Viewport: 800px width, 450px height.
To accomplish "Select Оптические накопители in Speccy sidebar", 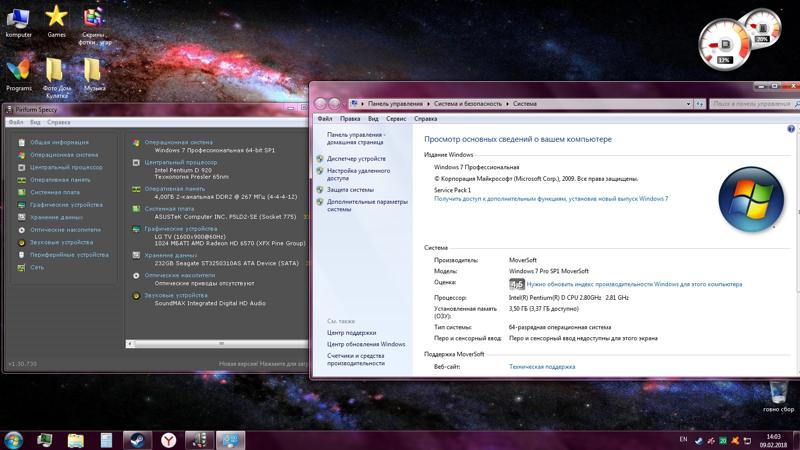I will click(x=65, y=230).
